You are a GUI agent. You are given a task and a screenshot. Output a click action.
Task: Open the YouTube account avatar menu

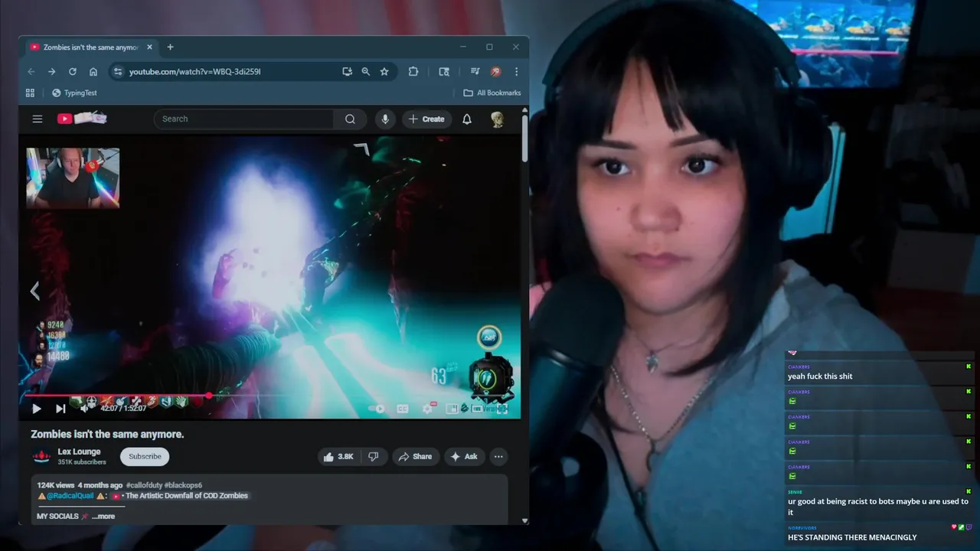pos(498,119)
